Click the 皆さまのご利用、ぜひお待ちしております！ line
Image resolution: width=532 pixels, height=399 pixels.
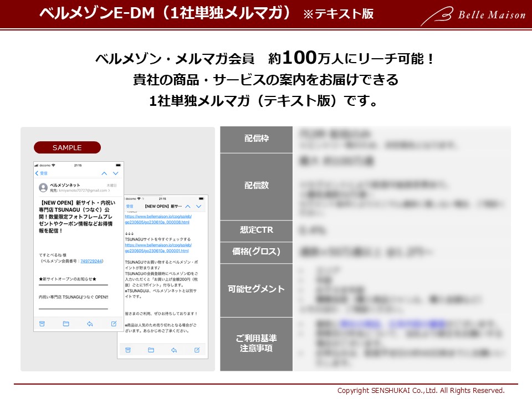[161, 314]
